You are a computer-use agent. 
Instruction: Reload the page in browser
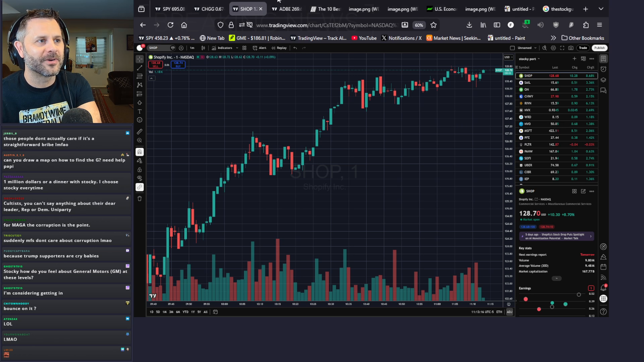pyautogui.click(x=170, y=25)
